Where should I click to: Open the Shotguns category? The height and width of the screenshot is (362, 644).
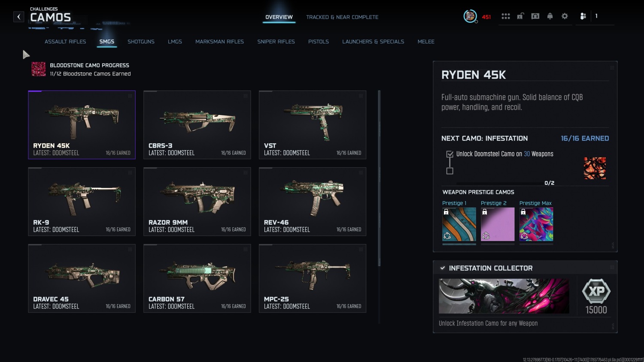[141, 42]
